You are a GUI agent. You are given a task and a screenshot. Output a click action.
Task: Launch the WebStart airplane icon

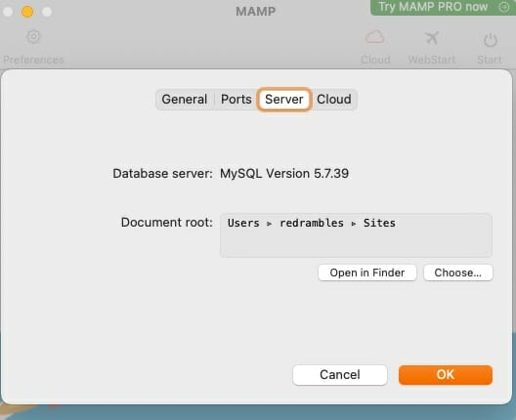431,38
